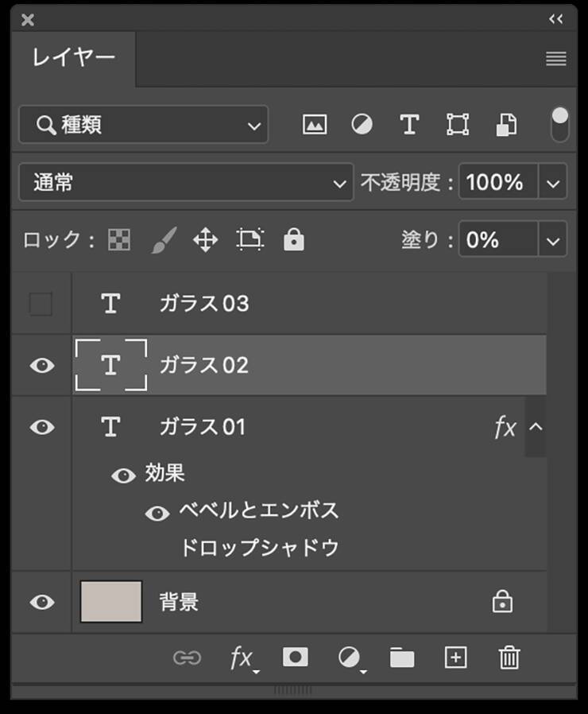588x714 pixels.
Task: Open the 不透明度 percentage dropdown arrow
Action: click(x=553, y=183)
